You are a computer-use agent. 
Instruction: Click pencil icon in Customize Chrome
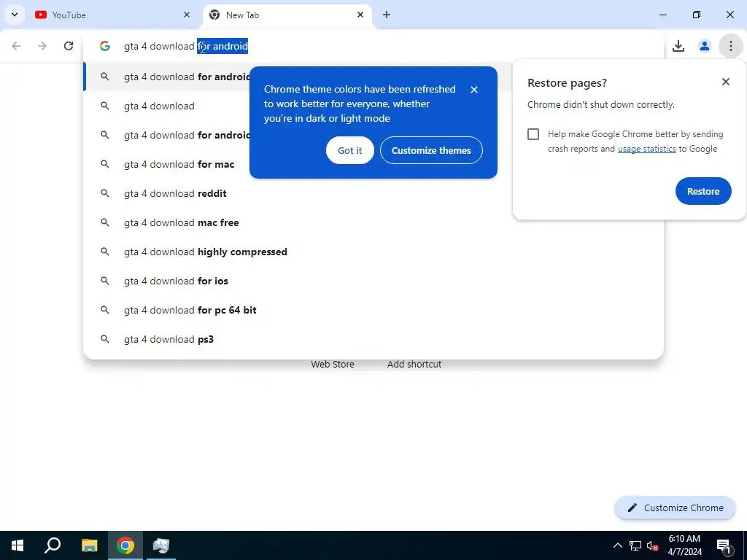pos(632,508)
